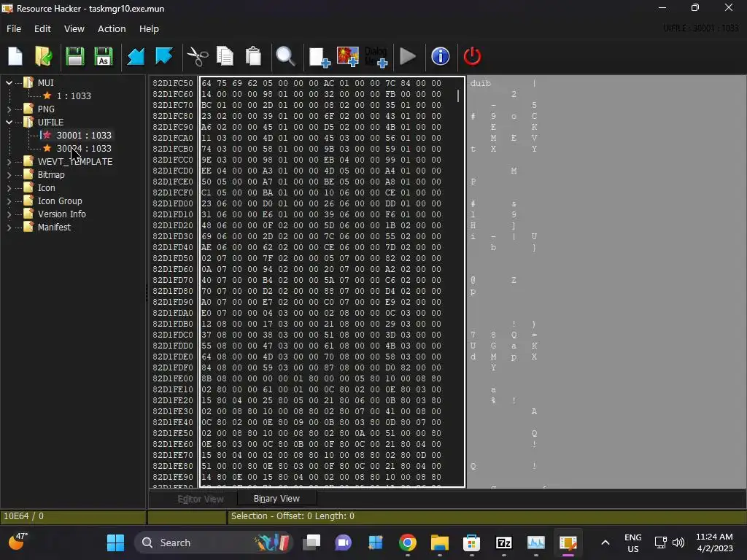The image size is (747, 560).
Task: Open the blue info About icon
Action: pyautogui.click(x=440, y=56)
